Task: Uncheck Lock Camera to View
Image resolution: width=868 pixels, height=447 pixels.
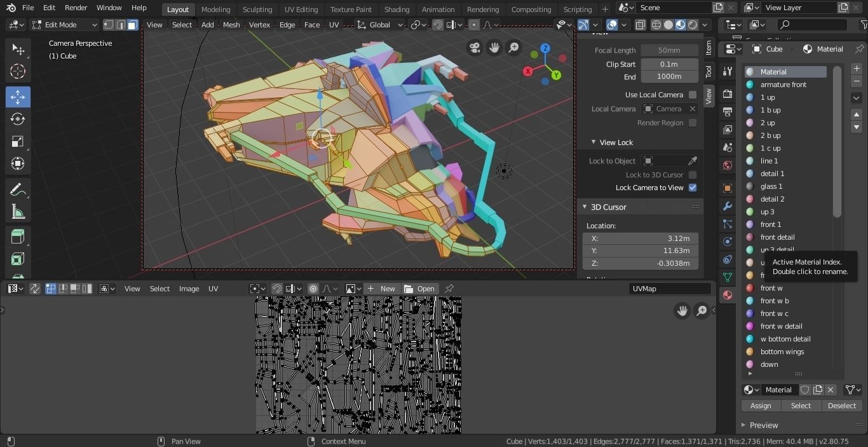Action: point(693,188)
